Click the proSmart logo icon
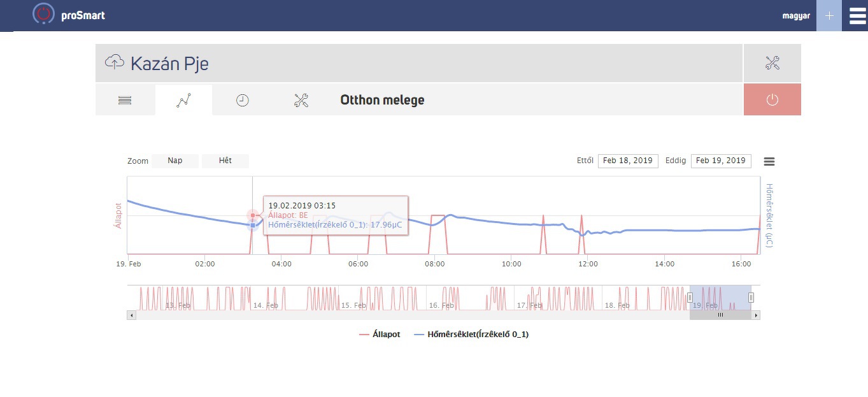Screen dimensions: 868x397 pos(43,15)
